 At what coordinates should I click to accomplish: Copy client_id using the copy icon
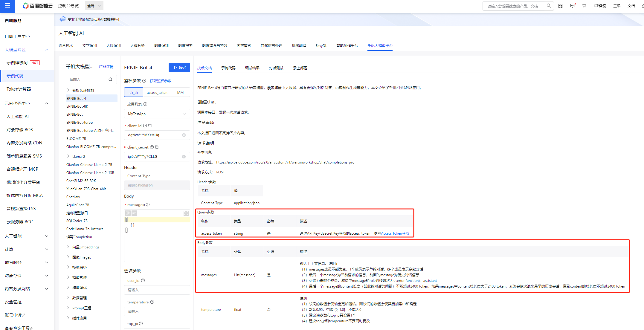[150, 126]
